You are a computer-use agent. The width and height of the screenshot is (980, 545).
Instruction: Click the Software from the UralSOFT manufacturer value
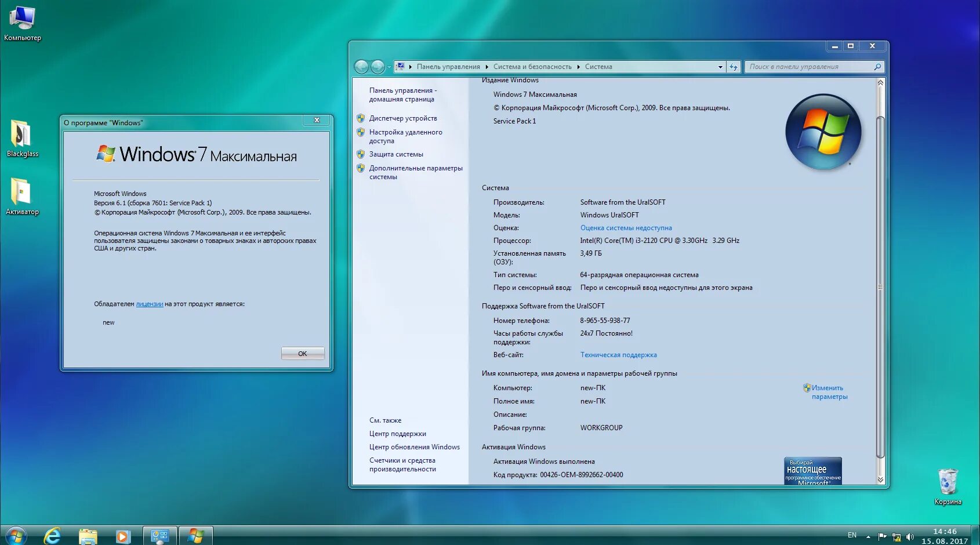pos(623,202)
